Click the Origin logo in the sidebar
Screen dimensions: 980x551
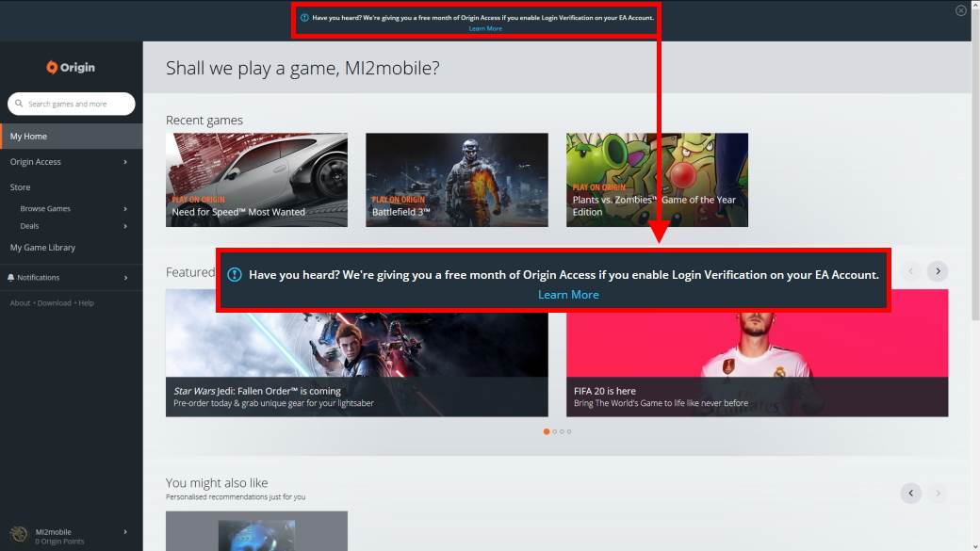point(71,67)
